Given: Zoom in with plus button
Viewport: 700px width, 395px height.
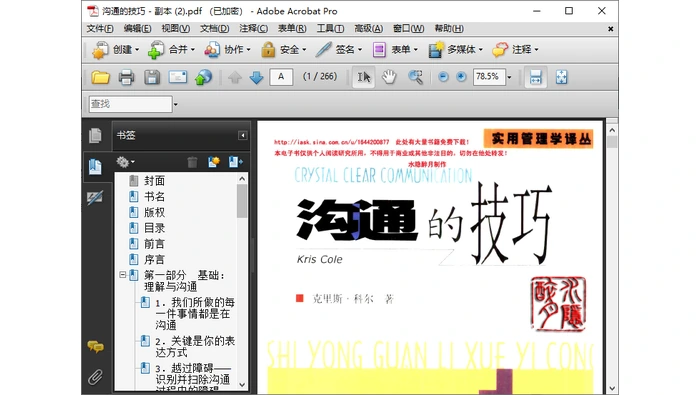Looking at the screenshot, I should 461,77.
